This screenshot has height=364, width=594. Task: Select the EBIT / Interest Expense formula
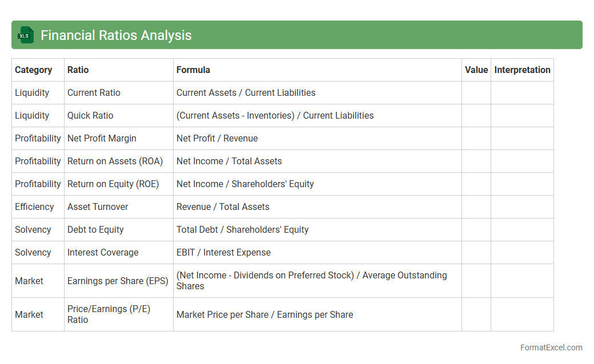[x=223, y=253]
